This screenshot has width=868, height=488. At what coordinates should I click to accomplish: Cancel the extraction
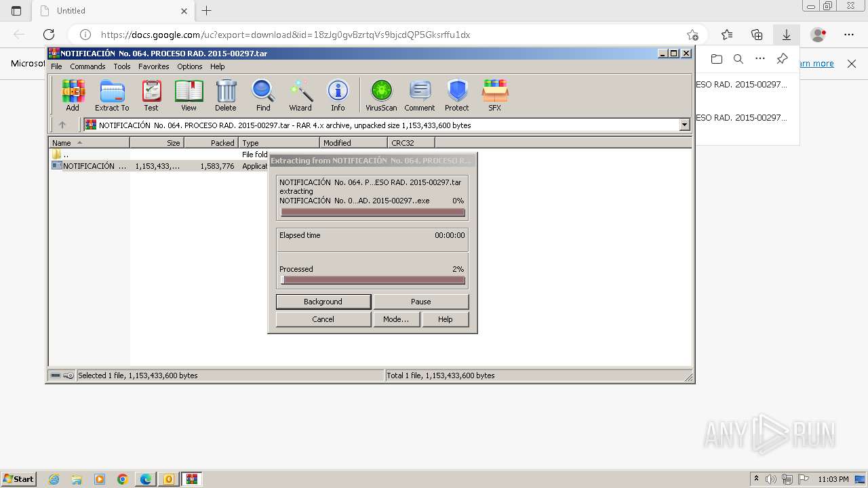pyautogui.click(x=323, y=319)
